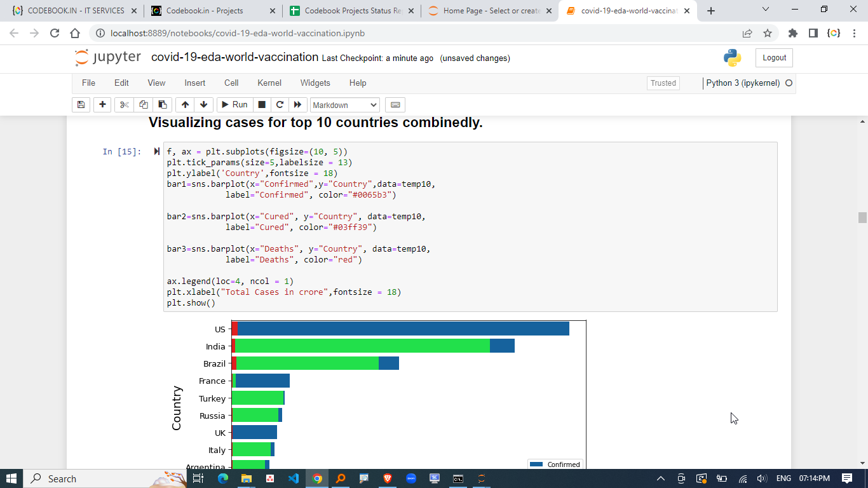Viewport: 868px width, 488px height.
Task: Click the blue US Confirmed bar
Action: [403, 329]
